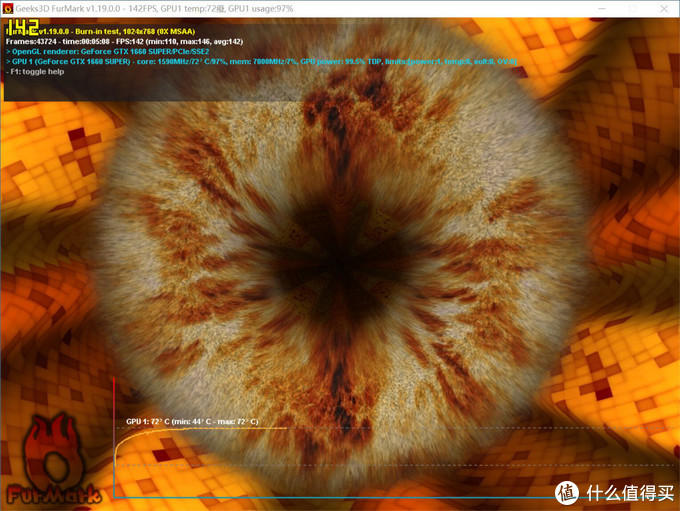Click the yellow 142 FPS counter
The image size is (680, 511).
pos(23,26)
